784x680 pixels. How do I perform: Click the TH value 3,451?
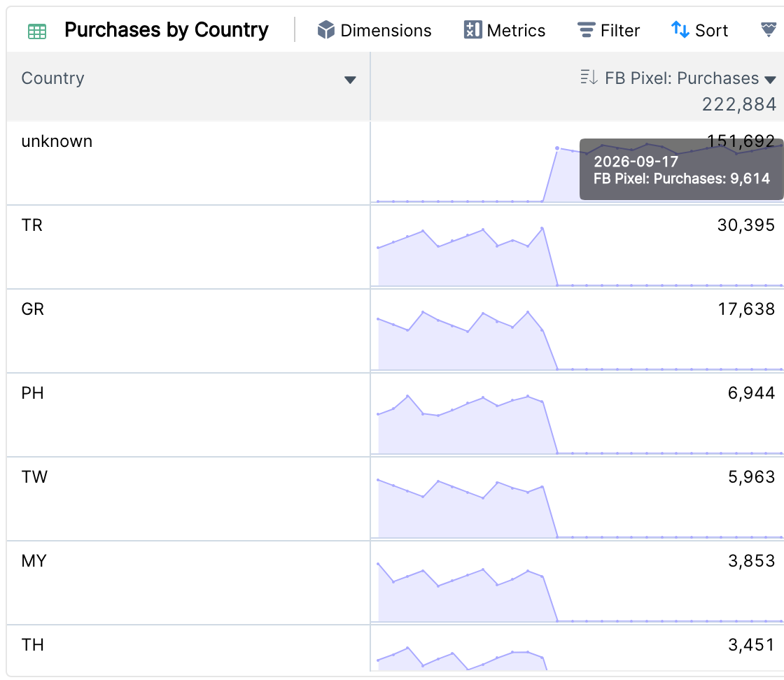[751, 644]
